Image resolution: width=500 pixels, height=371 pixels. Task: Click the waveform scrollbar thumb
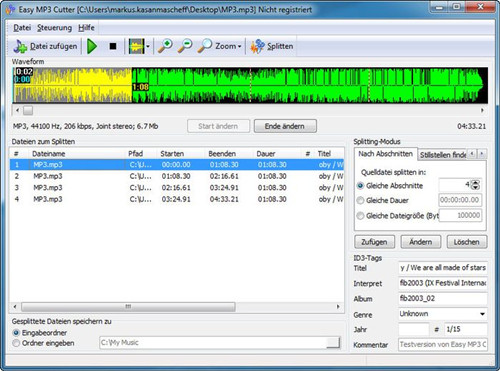[28, 110]
